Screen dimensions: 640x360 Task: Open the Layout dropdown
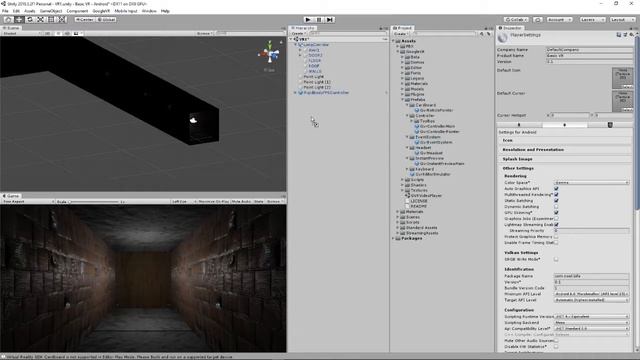622,20
